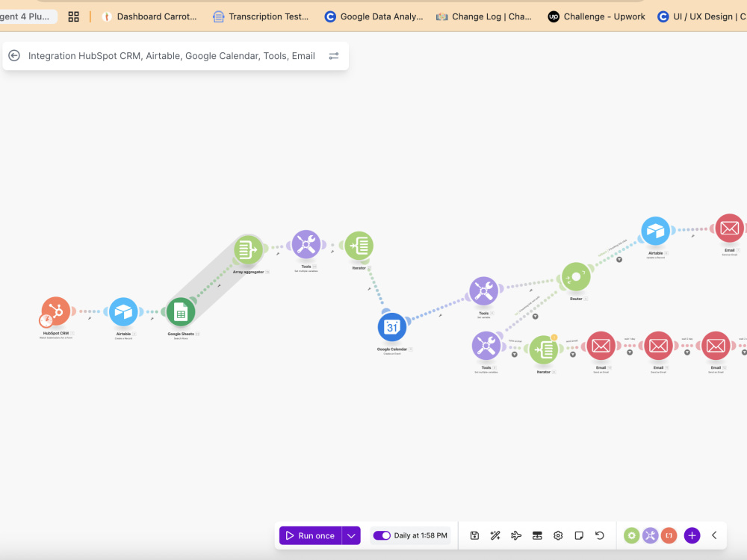Open the Daily at 1:58 PM schedule
The width and height of the screenshot is (747, 560).
[420, 535]
